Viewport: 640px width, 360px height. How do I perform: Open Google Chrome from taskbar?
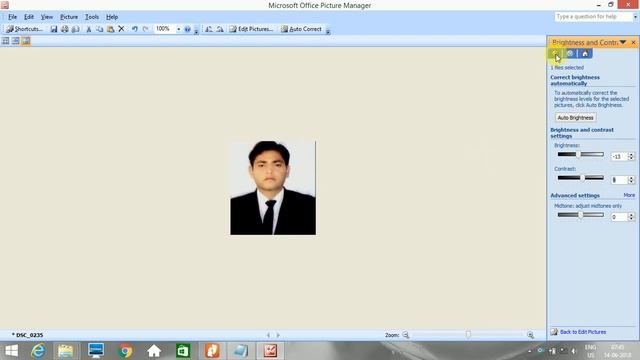pos(126,351)
